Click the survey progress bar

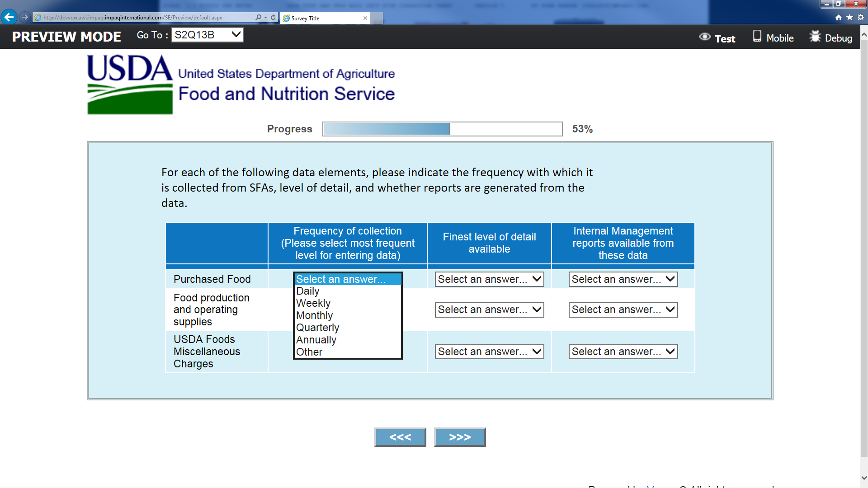tap(442, 129)
